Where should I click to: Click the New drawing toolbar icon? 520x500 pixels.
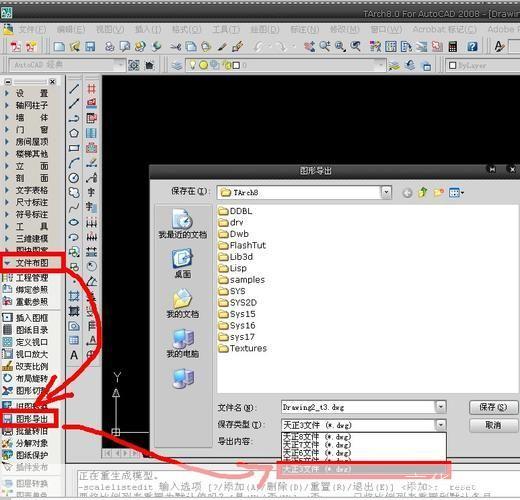coord(59,46)
